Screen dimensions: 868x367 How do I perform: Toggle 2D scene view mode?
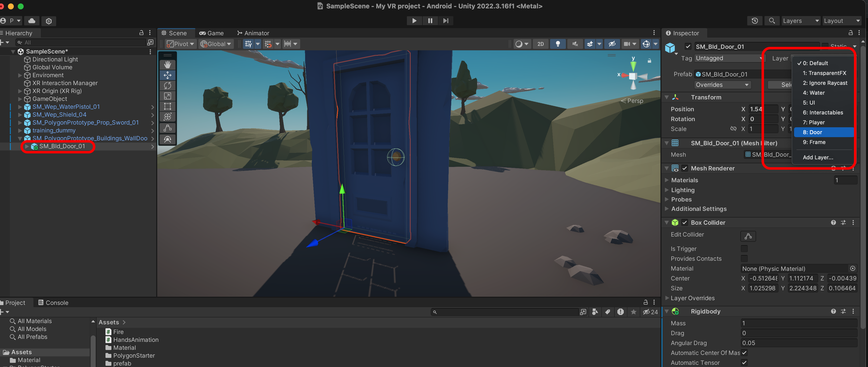[x=540, y=44]
